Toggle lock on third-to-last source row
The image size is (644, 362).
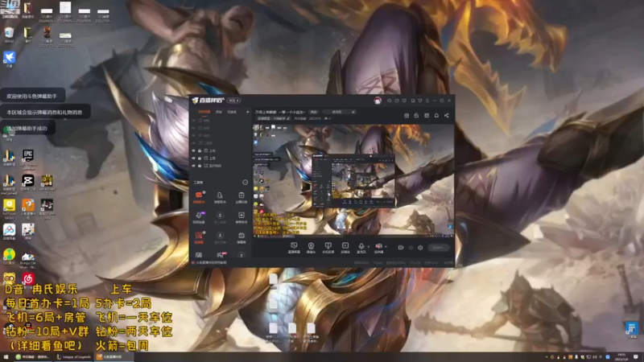[x=200, y=150]
